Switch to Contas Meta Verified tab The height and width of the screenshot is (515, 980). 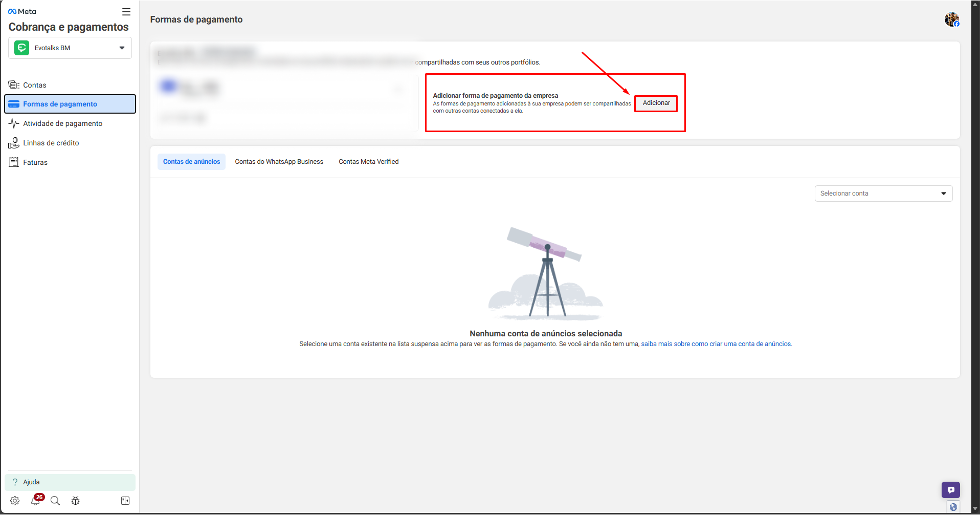click(368, 162)
